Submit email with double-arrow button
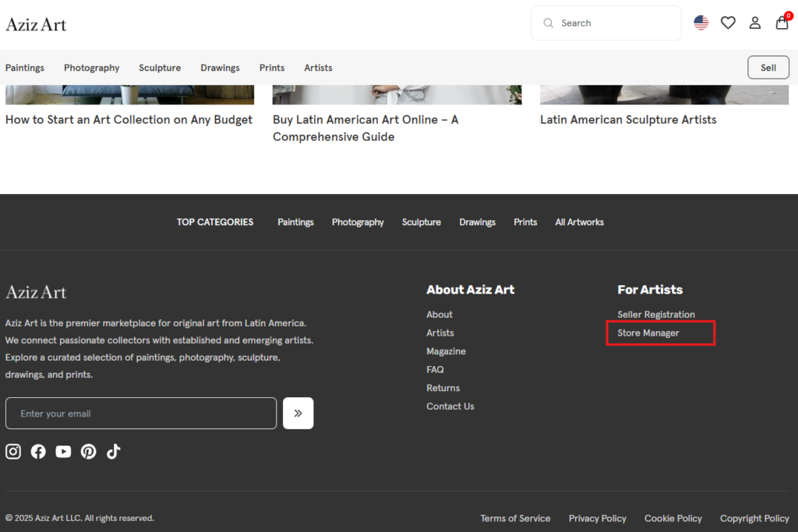 tap(298, 414)
